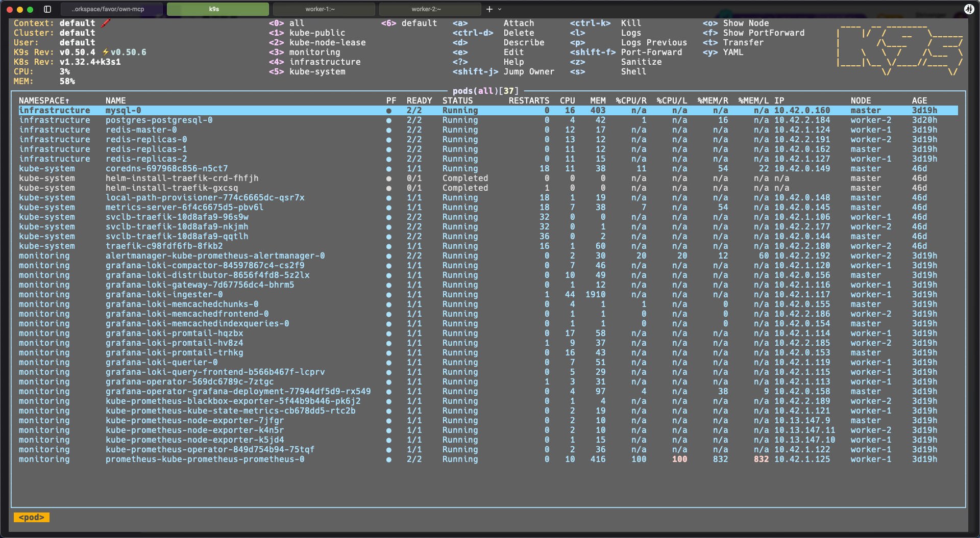Viewport: 980px width, 538px height.
Task: Expand the new-tab dropdown chevron
Action: pos(500,9)
